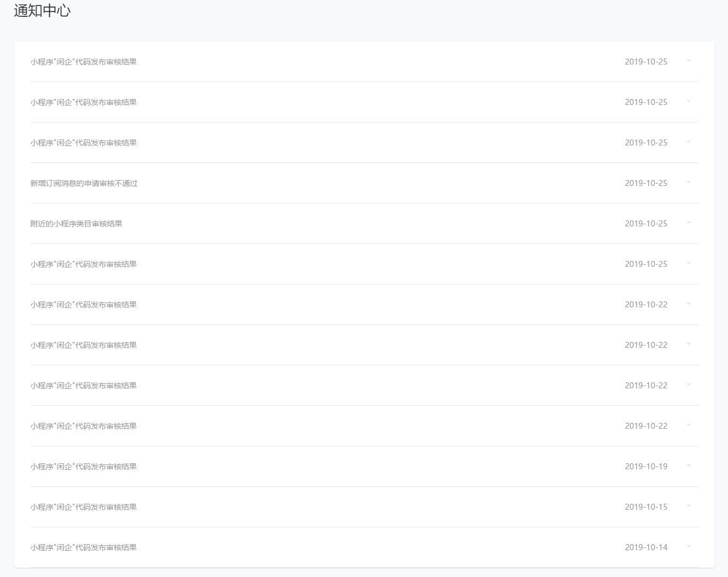Open the 新增订阅消息的申请审核不通过 notification title

coord(84,183)
